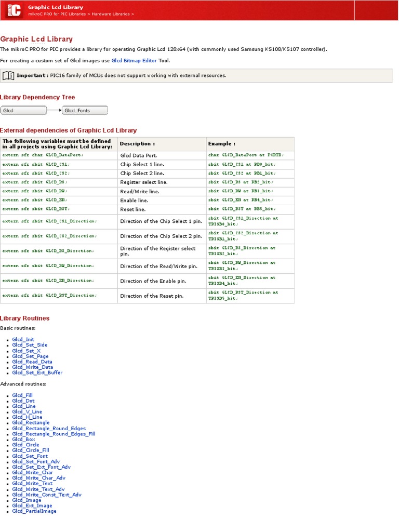Open the Glcd_Write_Text routine link
399x532 pixels.
click(x=32, y=484)
